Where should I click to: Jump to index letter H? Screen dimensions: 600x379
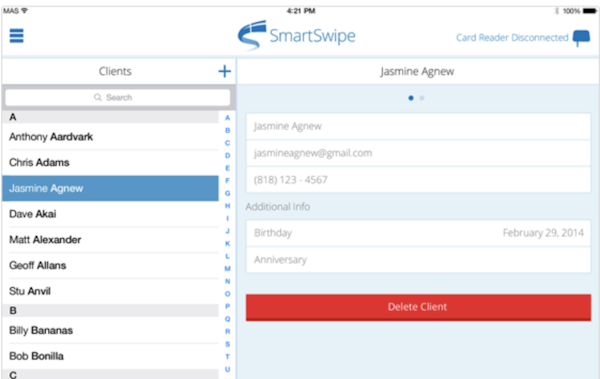227,206
